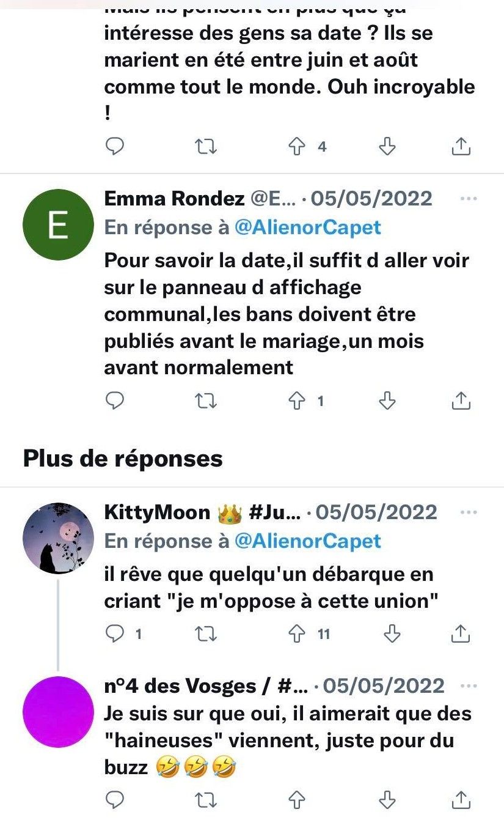
Task: Share Emma Rondez's tweet
Action: (x=461, y=401)
